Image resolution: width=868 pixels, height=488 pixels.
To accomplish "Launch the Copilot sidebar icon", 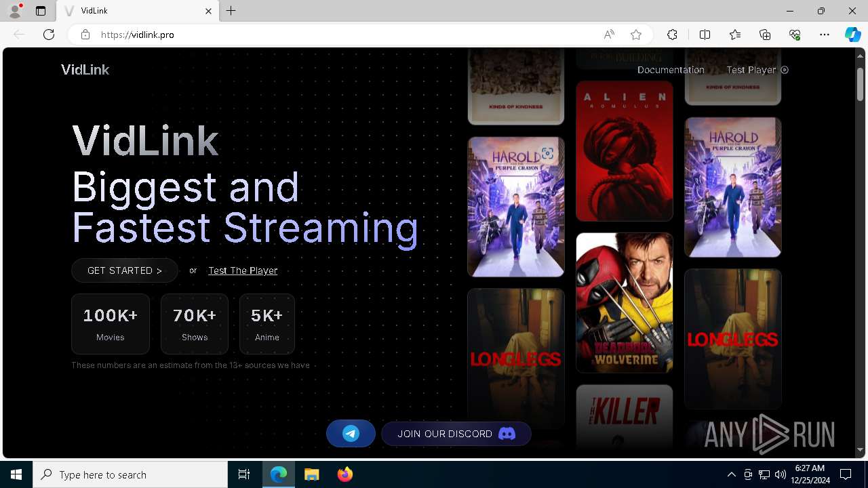I will click(x=852, y=35).
